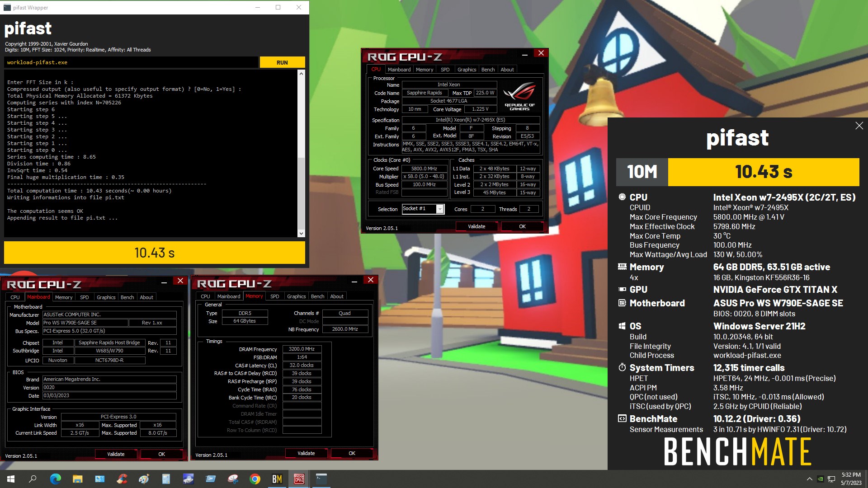The image size is (868, 488).
Task: Click Validate in the CPU tab CPU-Z window
Action: coord(476,226)
